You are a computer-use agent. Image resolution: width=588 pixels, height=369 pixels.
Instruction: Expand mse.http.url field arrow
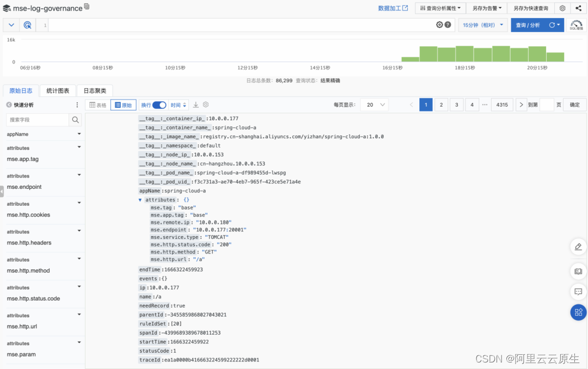click(x=79, y=315)
